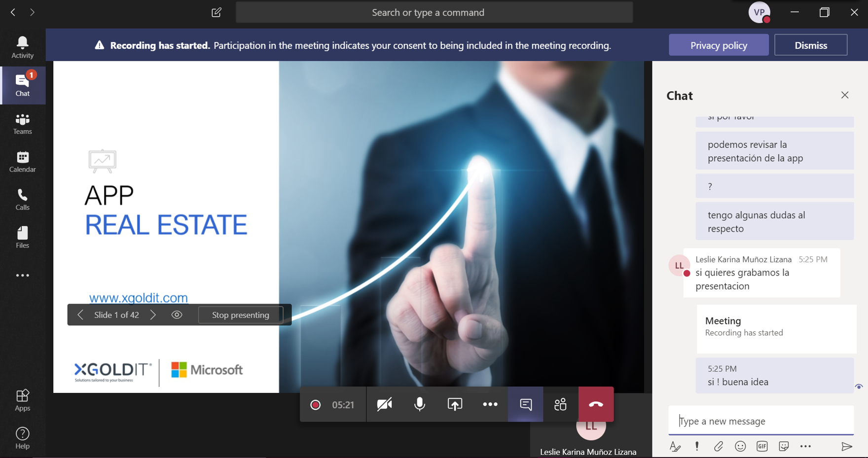The image size is (868, 458).
Task: Send the chat message
Action: tap(847, 447)
